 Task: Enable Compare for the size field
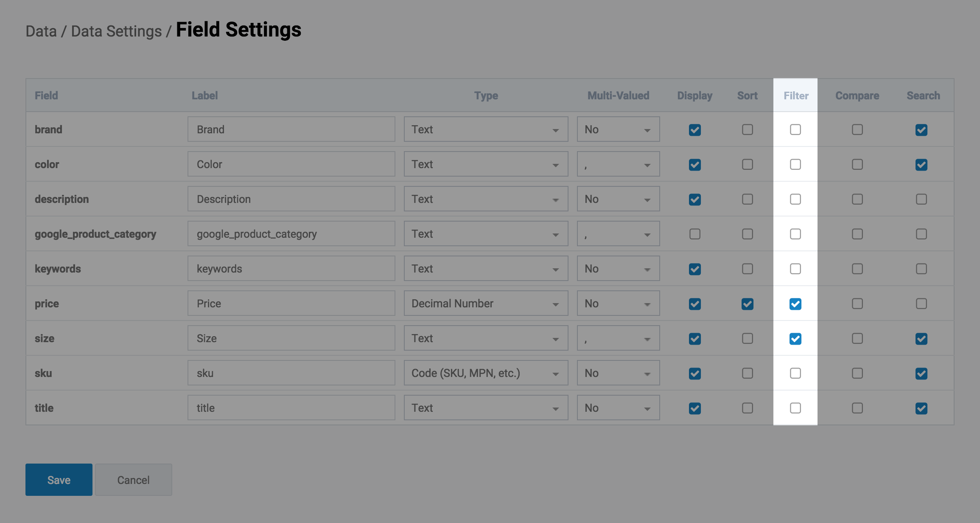coord(857,338)
